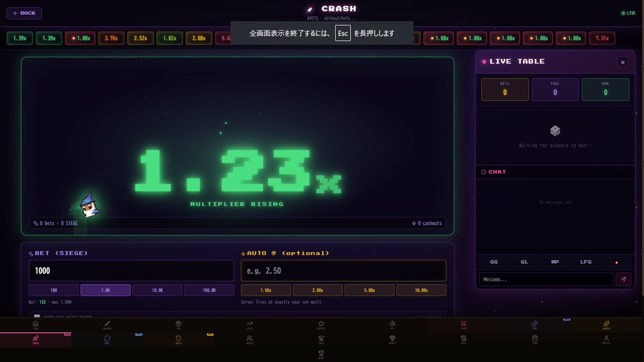Select the 1.0K bet preset
644x362 pixels.
tap(105, 290)
